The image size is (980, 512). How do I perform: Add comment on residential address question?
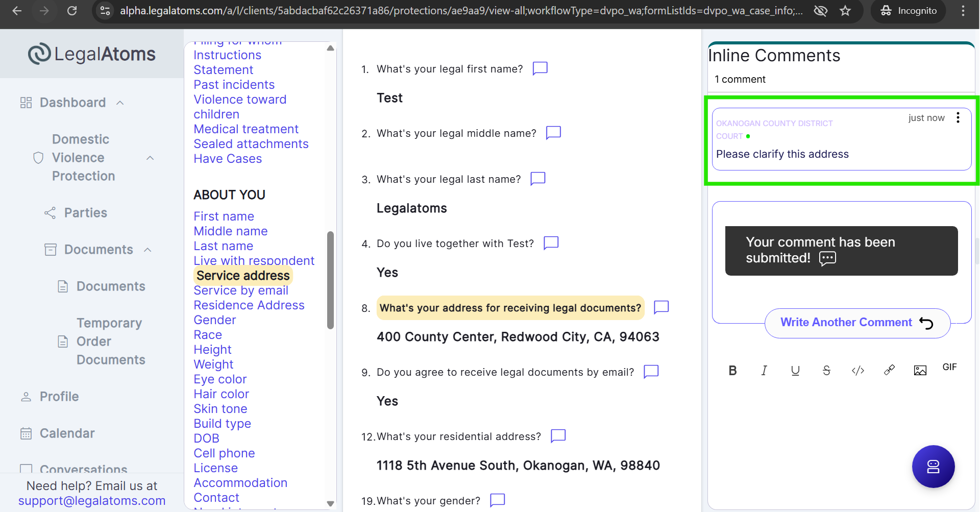(x=558, y=436)
